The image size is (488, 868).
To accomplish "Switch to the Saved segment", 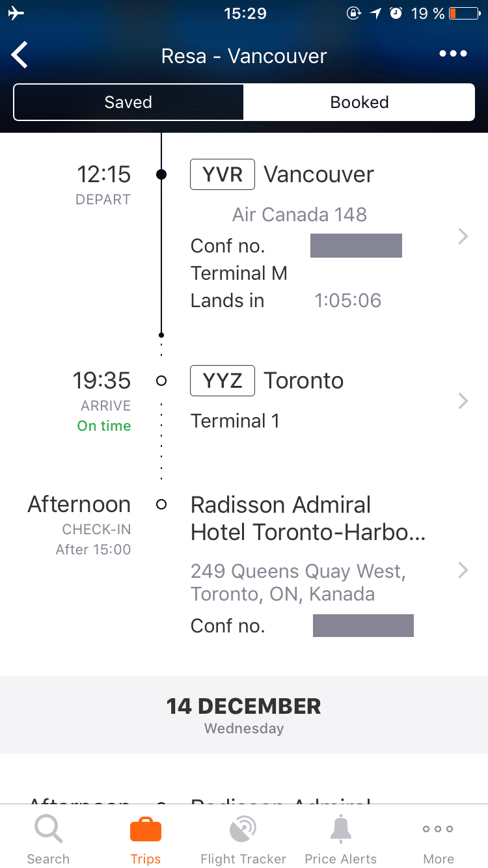I will [x=128, y=102].
